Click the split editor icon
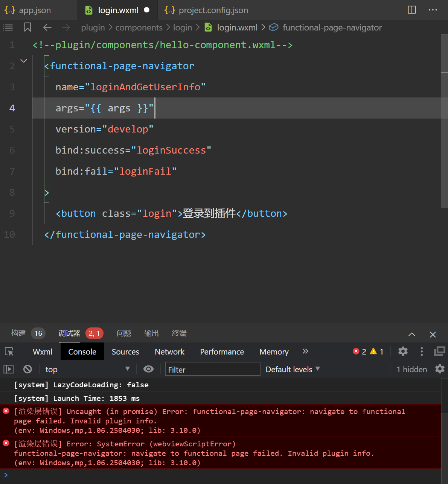This screenshot has width=448, height=484. click(412, 10)
